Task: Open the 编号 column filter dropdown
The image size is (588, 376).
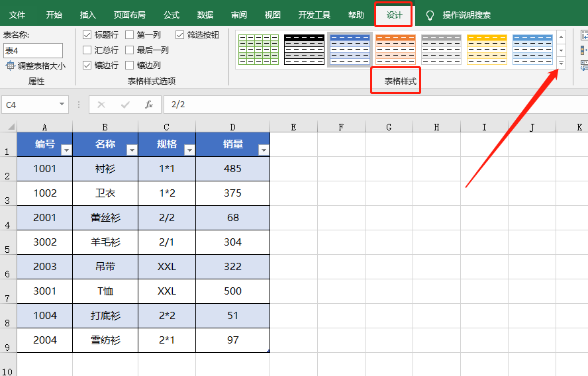Action: (66, 150)
